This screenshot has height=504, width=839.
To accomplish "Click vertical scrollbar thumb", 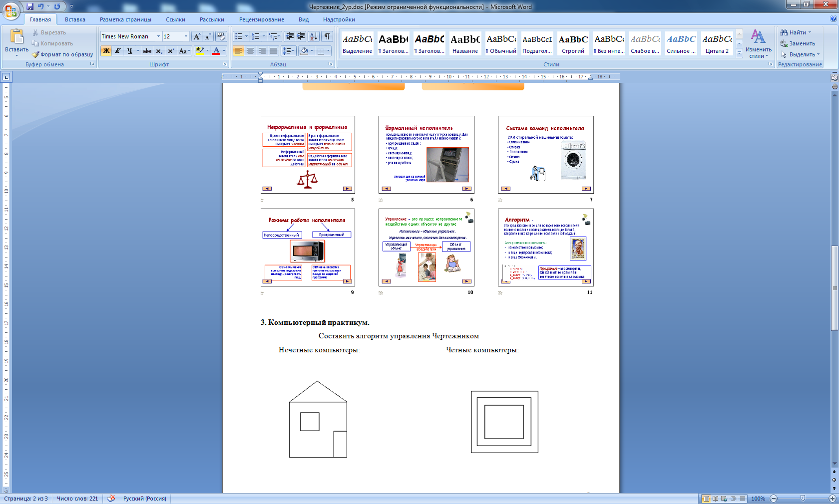I will point(834,288).
